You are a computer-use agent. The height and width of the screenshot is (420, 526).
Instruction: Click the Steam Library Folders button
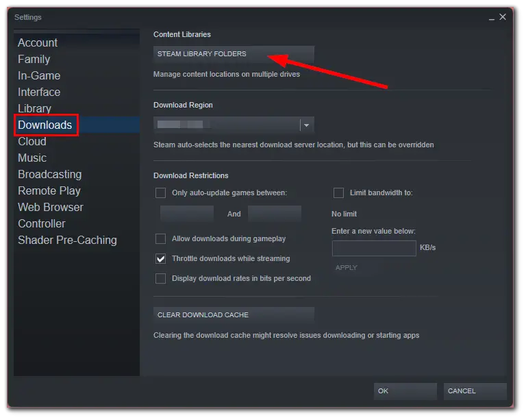[234, 54]
